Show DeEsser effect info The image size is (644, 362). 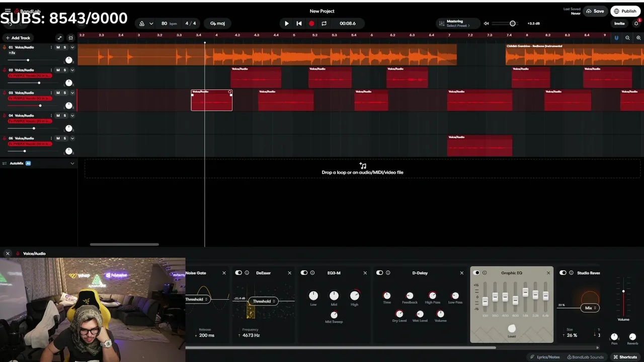click(x=247, y=273)
